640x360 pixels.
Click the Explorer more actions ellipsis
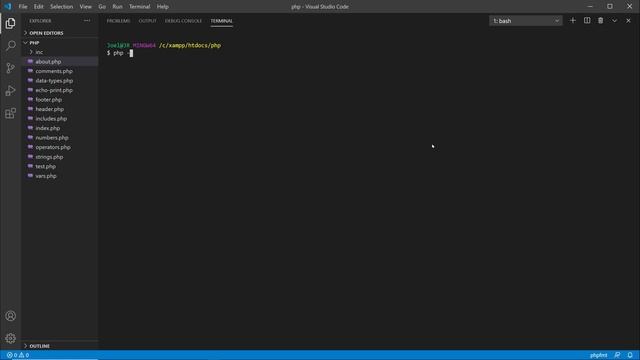coord(87,21)
